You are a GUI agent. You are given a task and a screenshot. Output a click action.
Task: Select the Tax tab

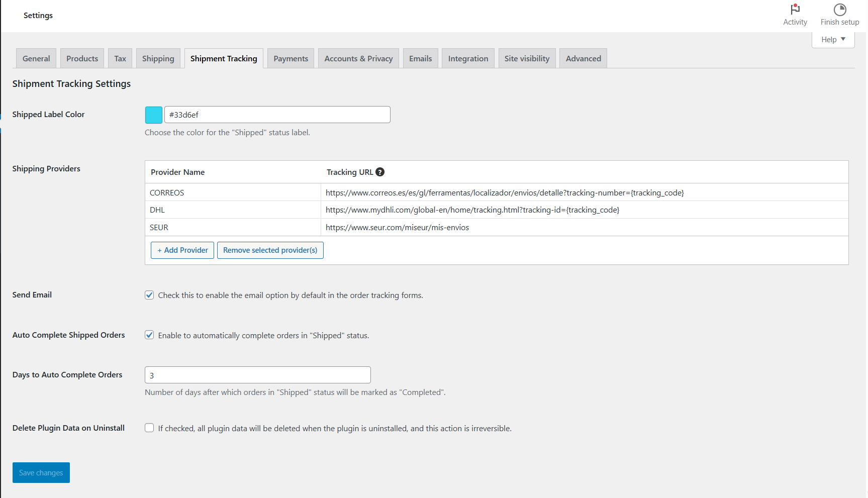pyautogui.click(x=120, y=58)
